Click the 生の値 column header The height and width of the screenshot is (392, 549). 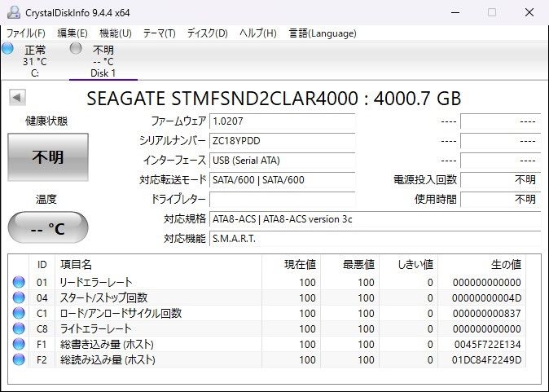[x=505, y=265]
